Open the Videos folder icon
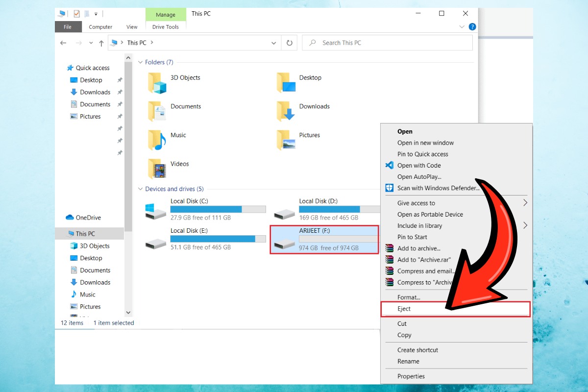The image size is (588, 392). click(x=157, y=169)
